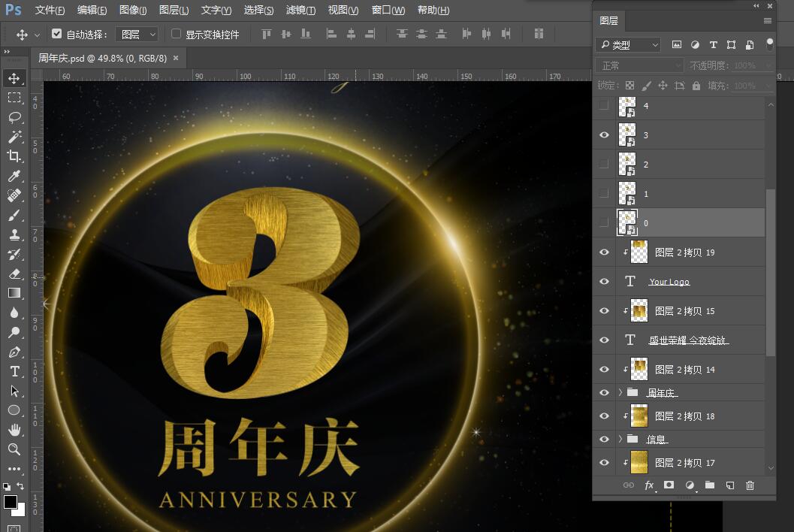The width and height of the screenshot is (794, 532).
Task: Select the Move tool
Action: click(14, 78)
